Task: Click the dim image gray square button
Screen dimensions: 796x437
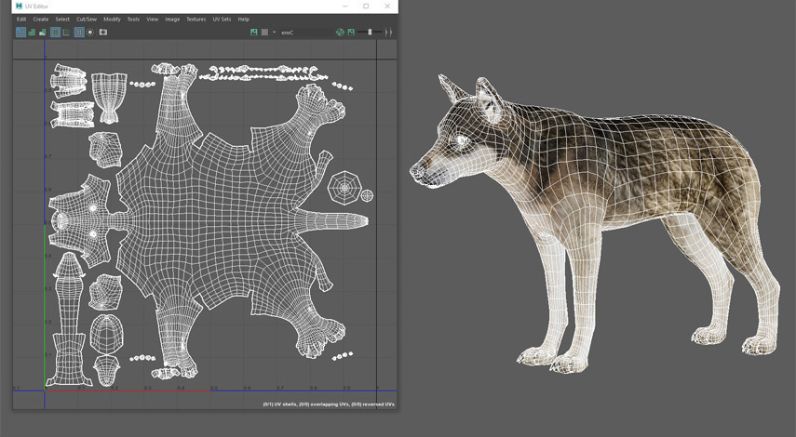Action: [264, 32]
